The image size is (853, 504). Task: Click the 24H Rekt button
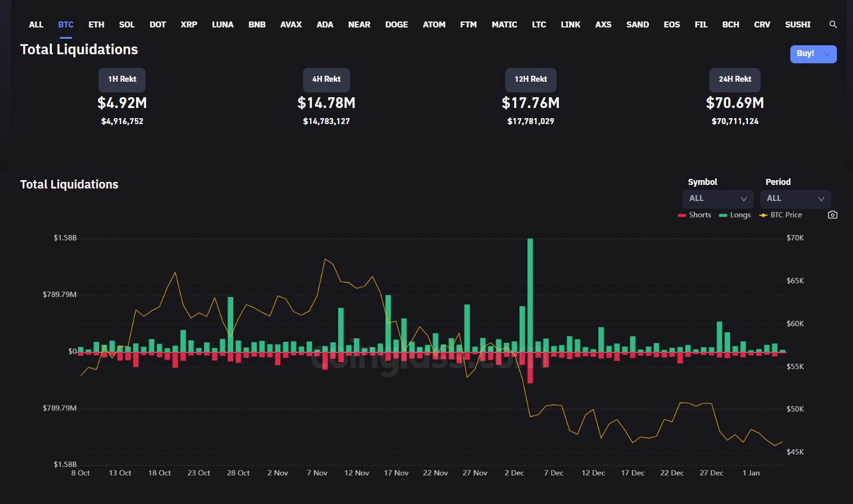735,79
